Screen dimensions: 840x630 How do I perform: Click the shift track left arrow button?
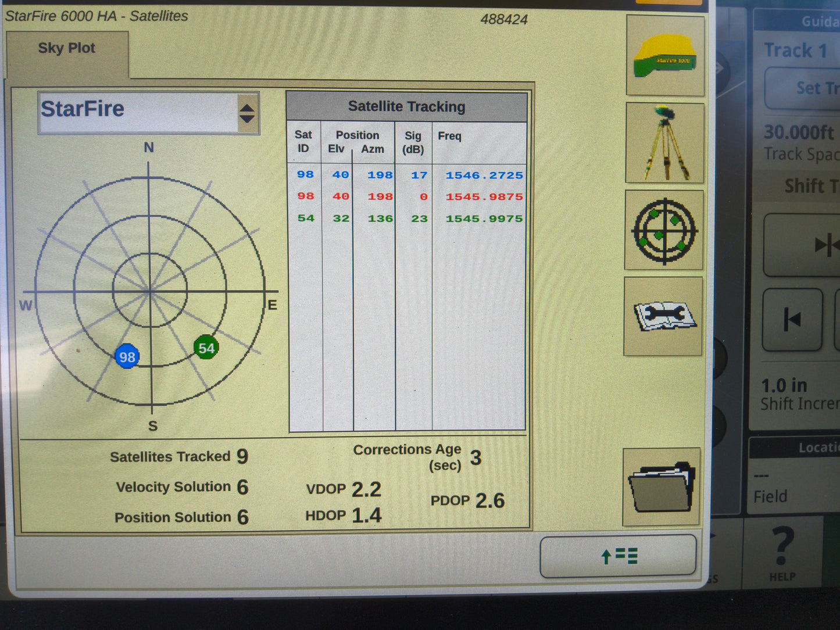coord(793,320)
